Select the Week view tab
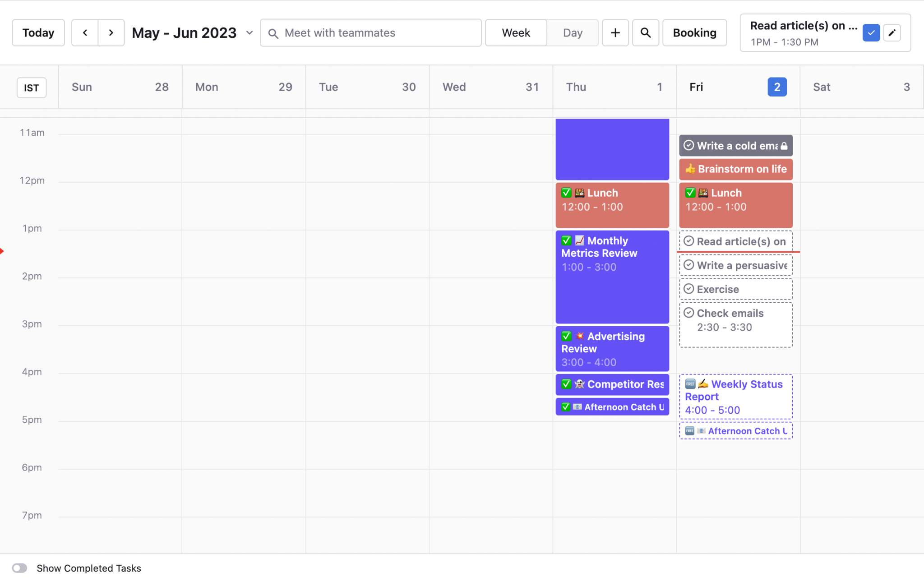The width and height of the screenshot is (924, 582). [516, 32]
